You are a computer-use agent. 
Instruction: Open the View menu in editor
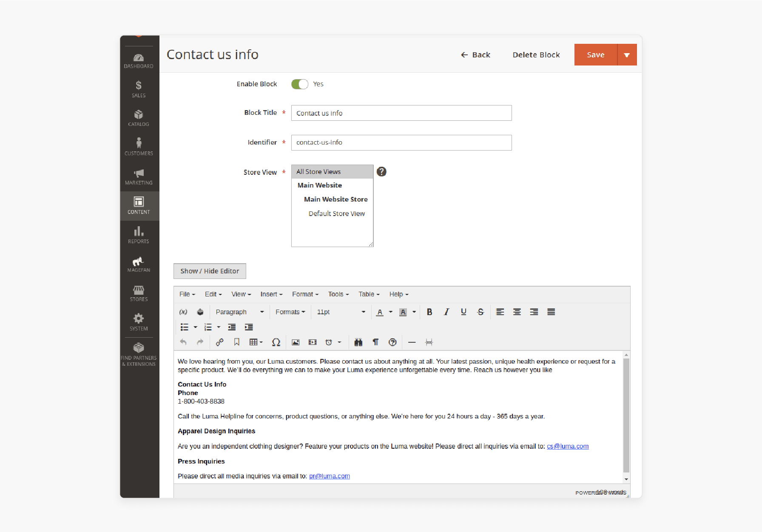(241, 294)
